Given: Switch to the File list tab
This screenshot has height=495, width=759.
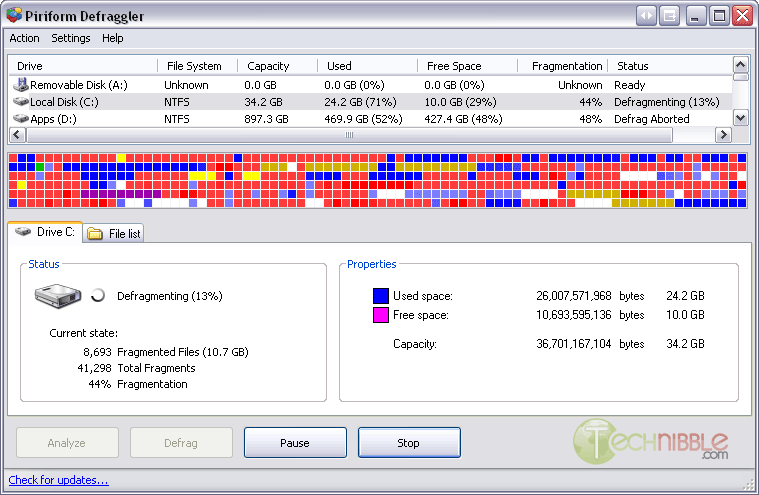Looking at the screenshot, I should [x=114, y=234].
